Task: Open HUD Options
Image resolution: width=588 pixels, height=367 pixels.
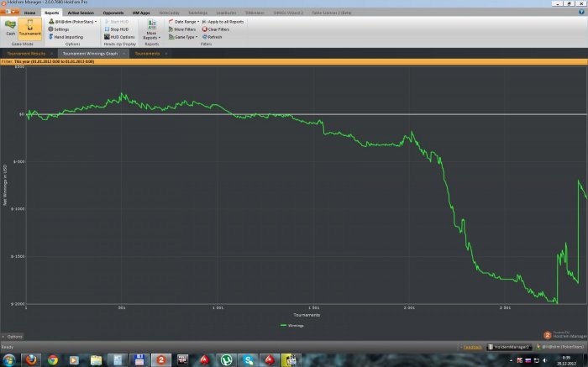Action: 119,37
